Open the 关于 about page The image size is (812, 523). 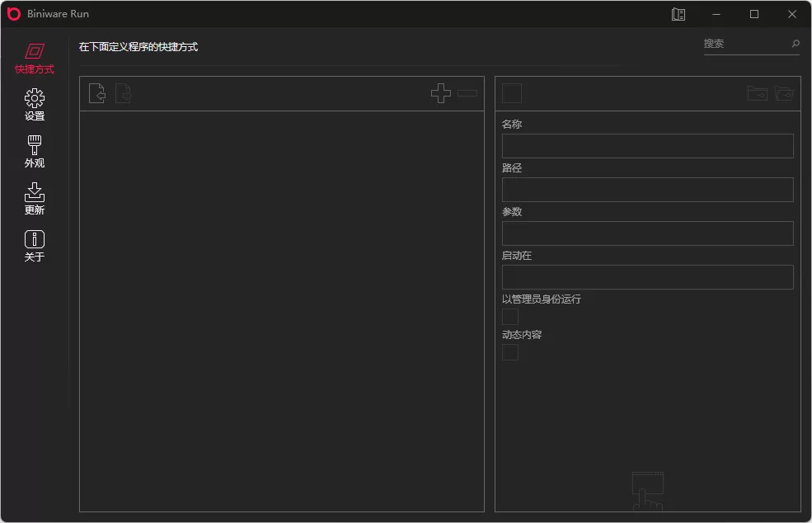[x=34, y=244]
